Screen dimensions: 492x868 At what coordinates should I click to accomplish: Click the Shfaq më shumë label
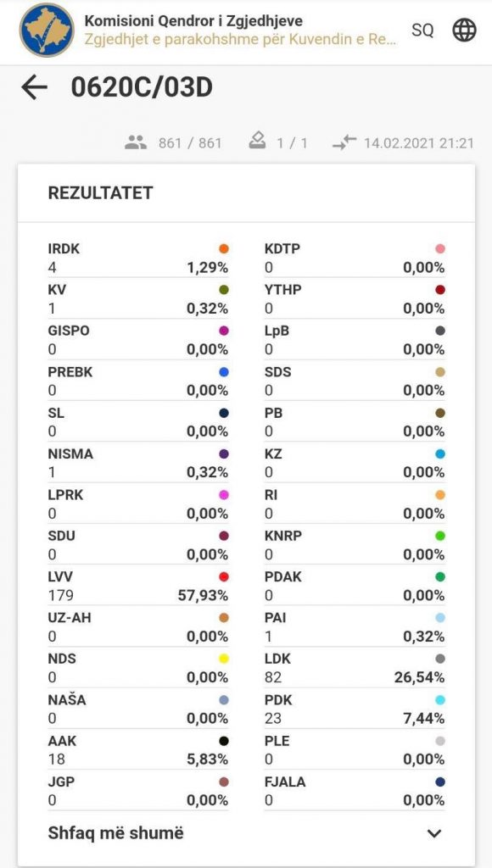click(x=116, y=833)
